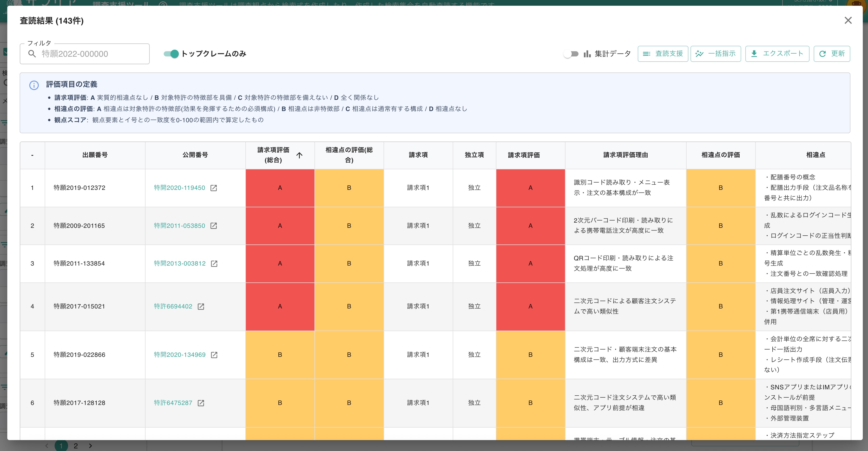Toggle the 集計データ switch
The height and width of the screenshot is (451, 868).
point(571,54)
